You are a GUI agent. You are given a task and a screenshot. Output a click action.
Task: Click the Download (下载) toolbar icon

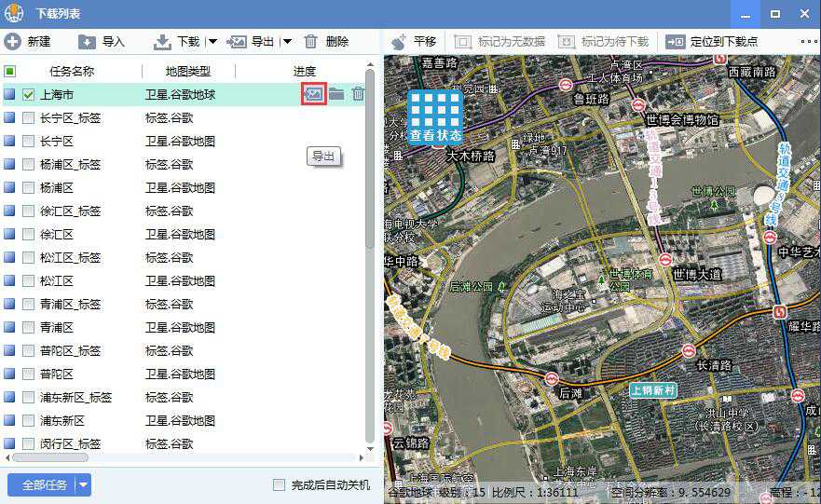coord(162,42)
